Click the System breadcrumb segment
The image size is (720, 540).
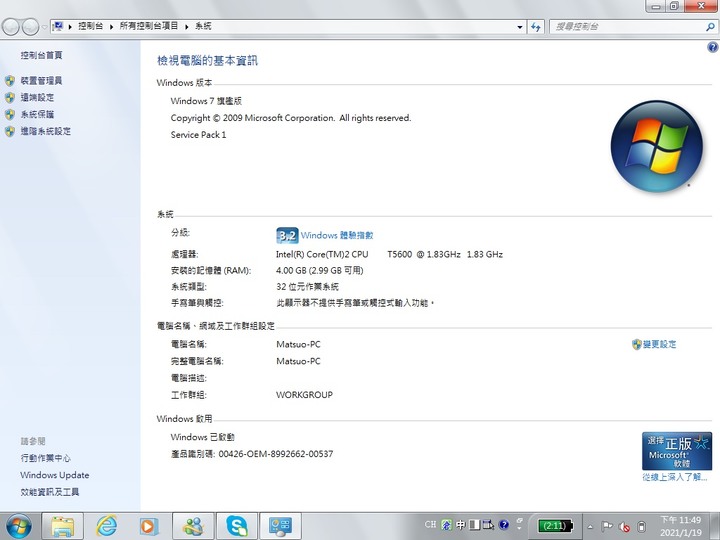click(x=203, y=26)
